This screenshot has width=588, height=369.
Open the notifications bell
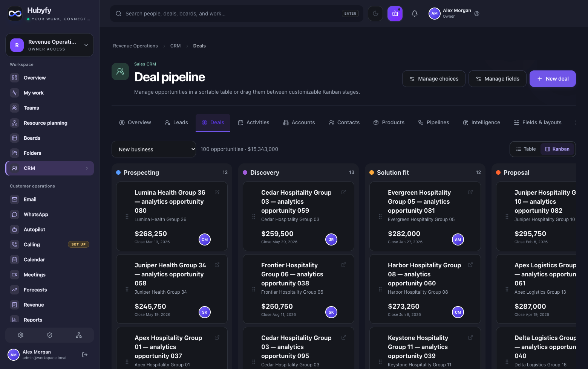click(x=415, y=14)
